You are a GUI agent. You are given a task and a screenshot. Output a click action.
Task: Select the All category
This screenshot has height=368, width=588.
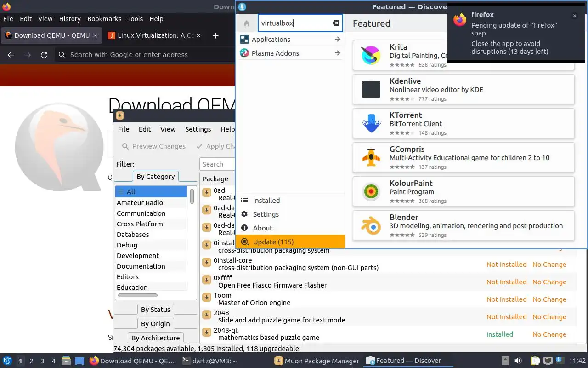pyautogui.click(x=151, y=192)
